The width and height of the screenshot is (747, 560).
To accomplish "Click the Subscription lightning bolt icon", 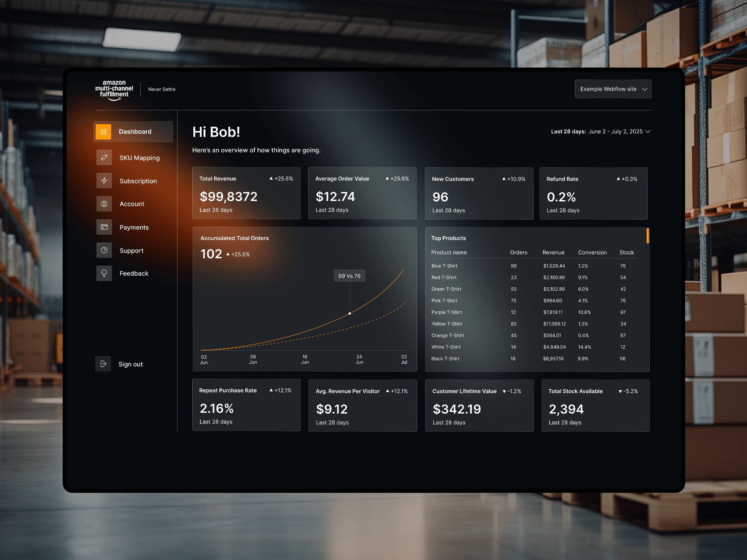I will [x=104, y=181].
